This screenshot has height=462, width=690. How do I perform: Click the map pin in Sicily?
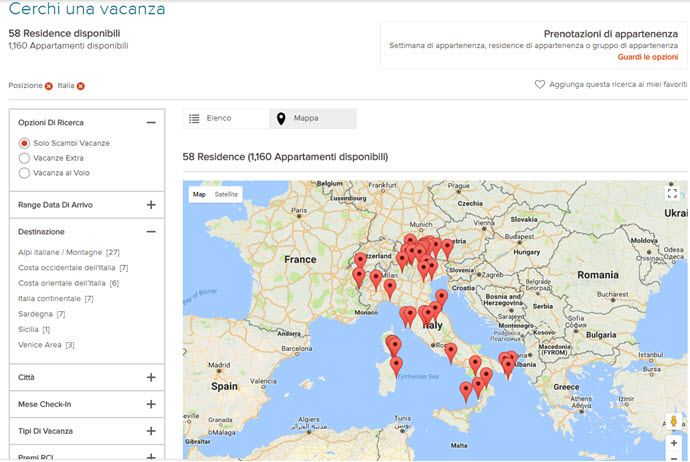[x=465, y=390]
